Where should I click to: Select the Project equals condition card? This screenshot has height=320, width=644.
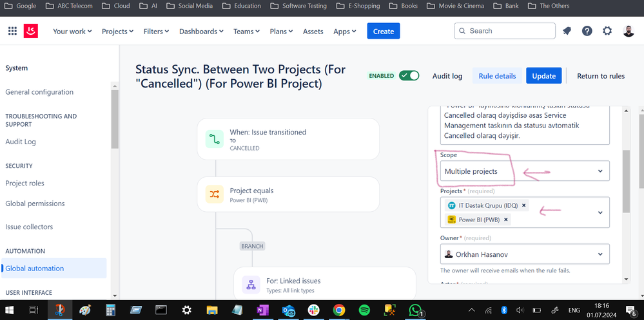pyautogui.click(x=288, y=194)
